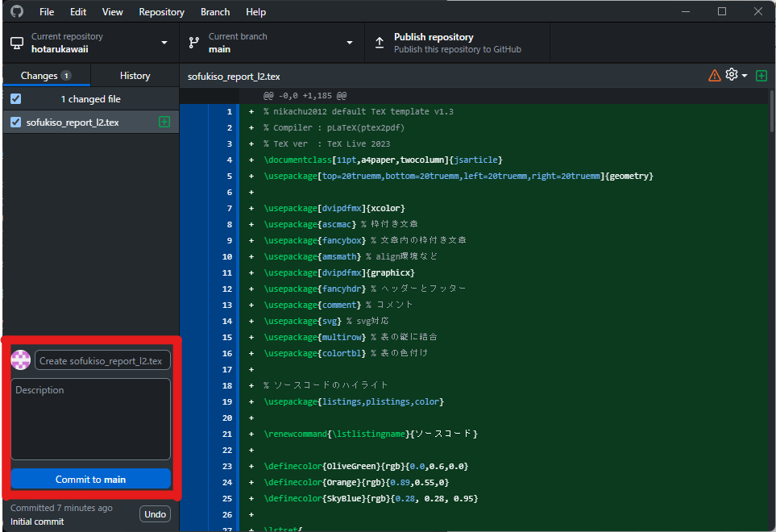The image size is (776, 532).
Task: Click the branch icon next to current branch
Action: (x=193, y=42)
